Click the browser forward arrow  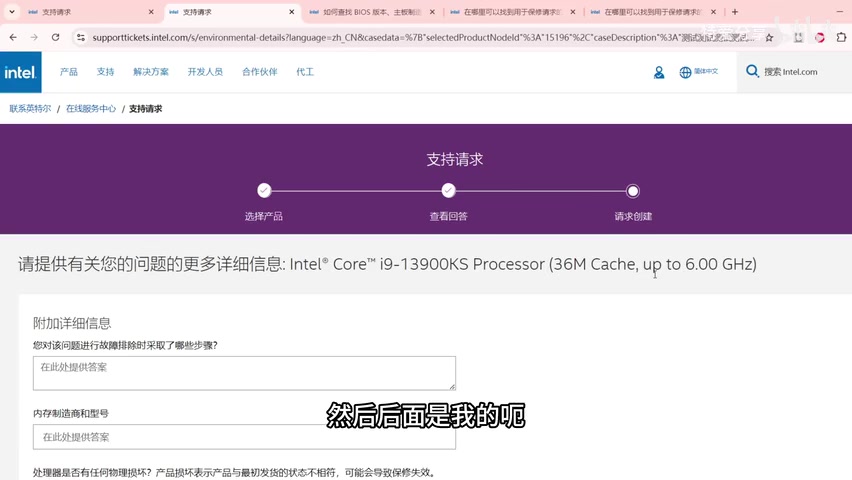pyautogui.click(x=34, y=38)
